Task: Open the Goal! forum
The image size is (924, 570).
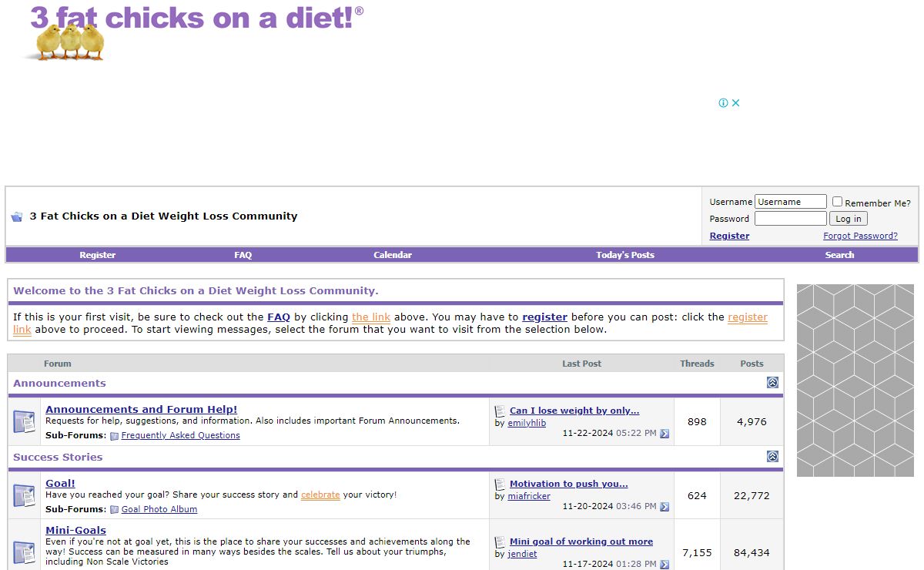Action: tap(61, 484)
